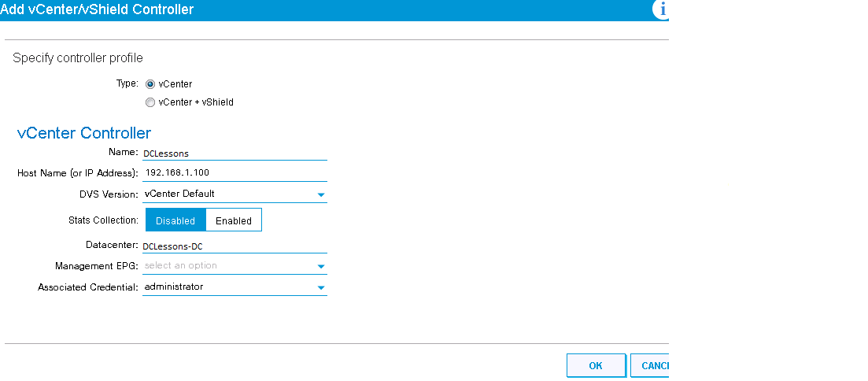
Task: Click the 'Host Name (or IP Address):' label
Action: point(77,173)
